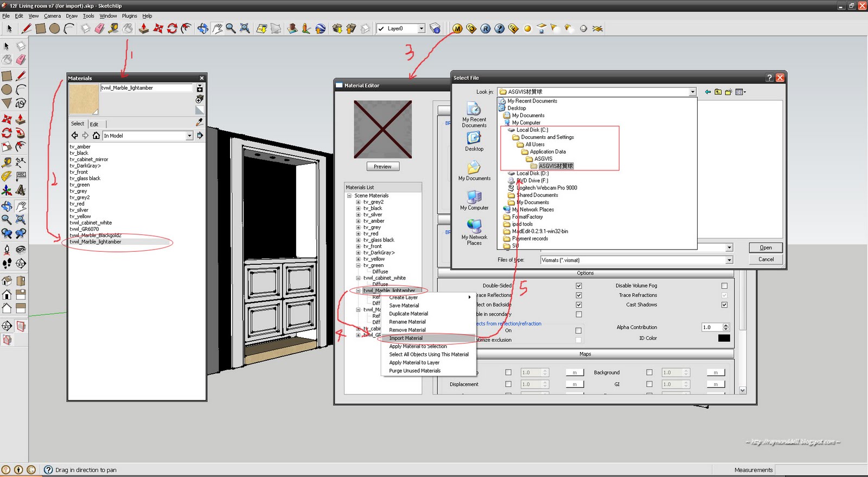Viewport: 868px width, 477px height.
Task: Open the Plugins menu
Action: [x=129, y=16]
